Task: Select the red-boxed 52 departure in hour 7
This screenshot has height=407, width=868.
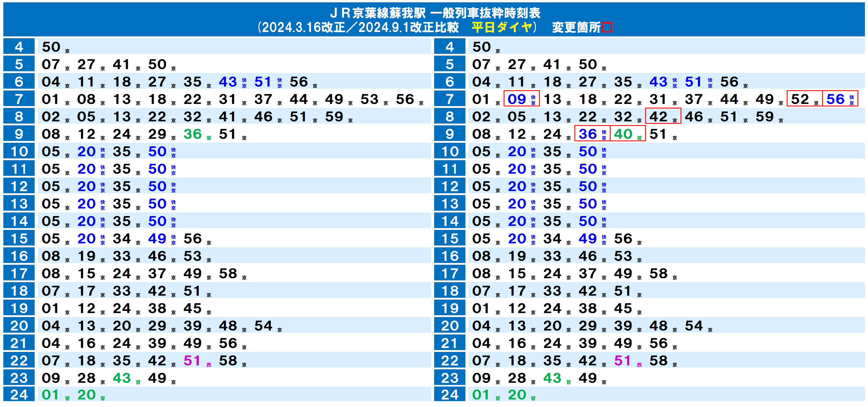Action: [x=805, y=99]
